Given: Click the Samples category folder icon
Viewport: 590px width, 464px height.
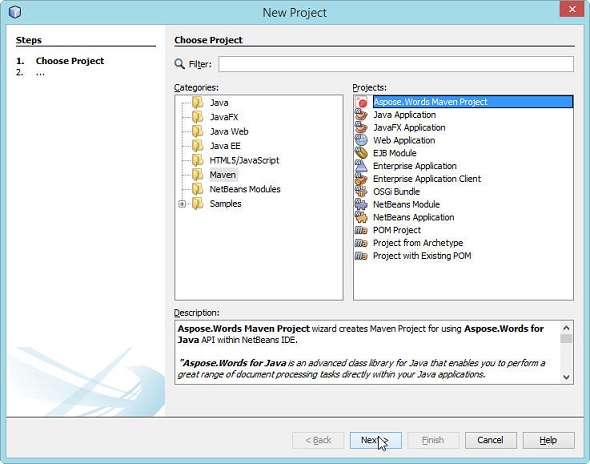Looking at the screenshot, I should [198, 204].
